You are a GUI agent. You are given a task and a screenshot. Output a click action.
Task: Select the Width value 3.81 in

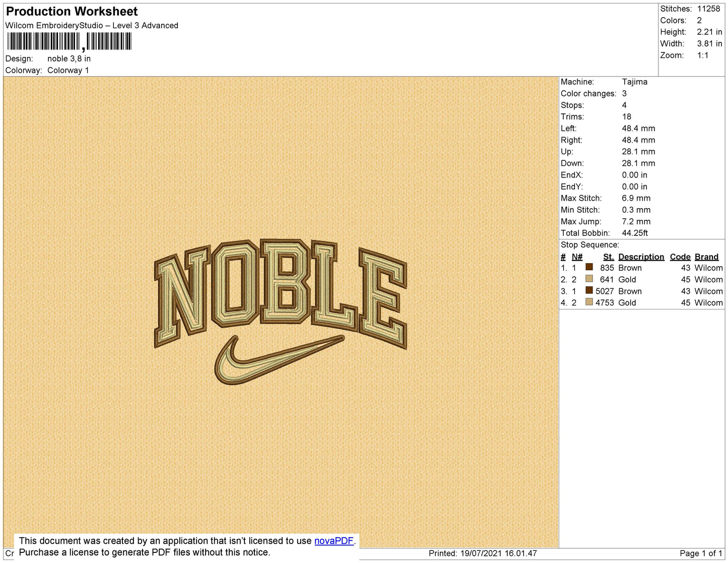pos(709,43)
